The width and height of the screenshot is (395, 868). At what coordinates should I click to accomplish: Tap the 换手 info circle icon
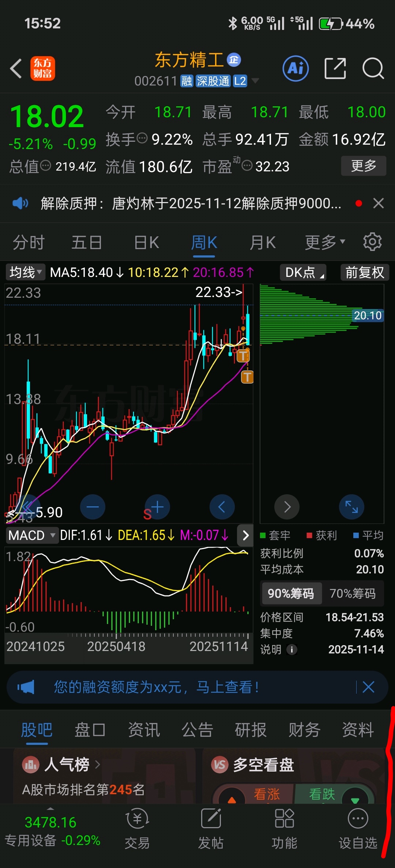[x=142, y=138]
